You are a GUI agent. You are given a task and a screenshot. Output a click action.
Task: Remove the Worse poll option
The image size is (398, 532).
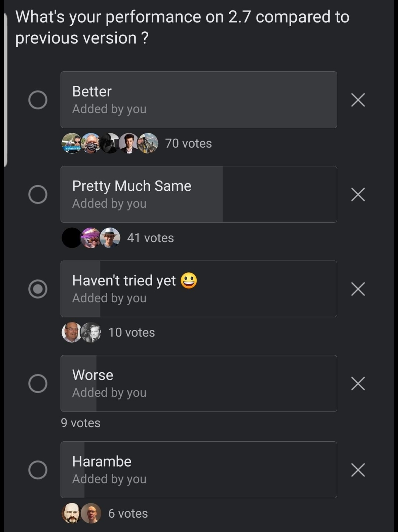tap(358, 383)
